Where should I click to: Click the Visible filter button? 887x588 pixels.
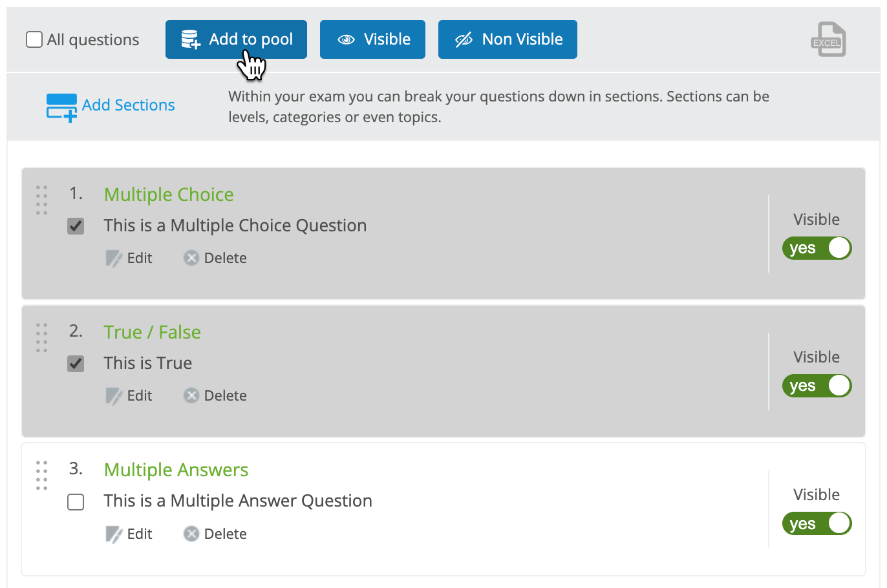tap(372, 39)
